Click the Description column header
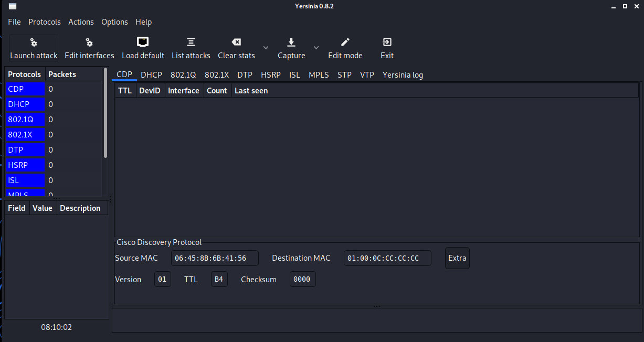 pyautogui.click(x=82, y=208)
